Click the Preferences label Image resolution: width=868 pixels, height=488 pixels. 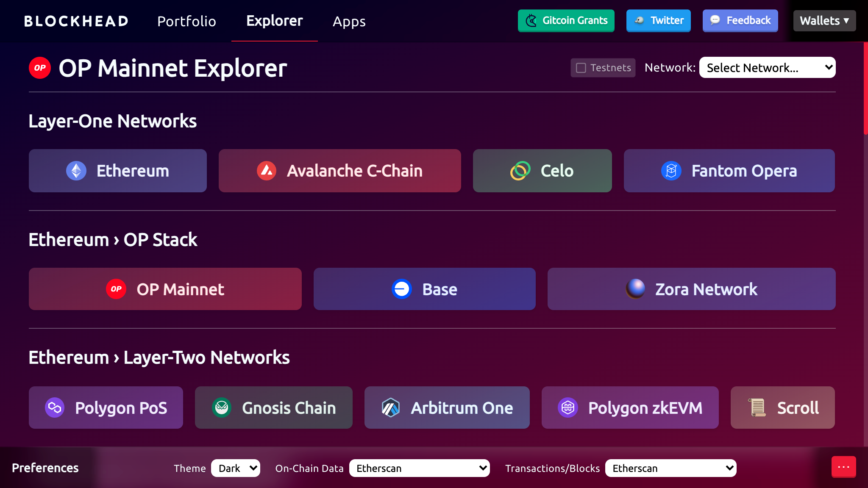[x=45, y=468]
